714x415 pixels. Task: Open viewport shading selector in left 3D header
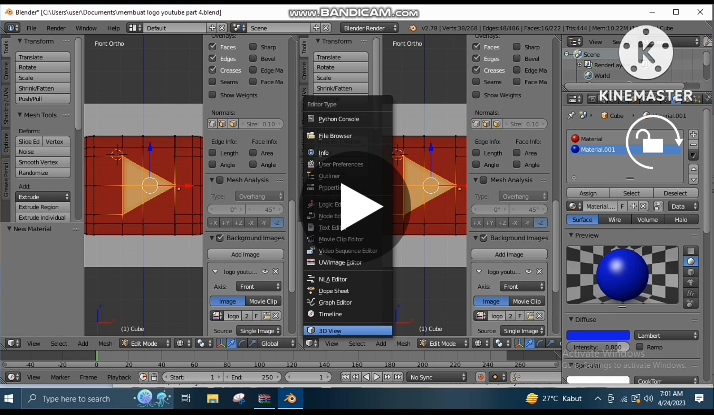tap(183, 343)
